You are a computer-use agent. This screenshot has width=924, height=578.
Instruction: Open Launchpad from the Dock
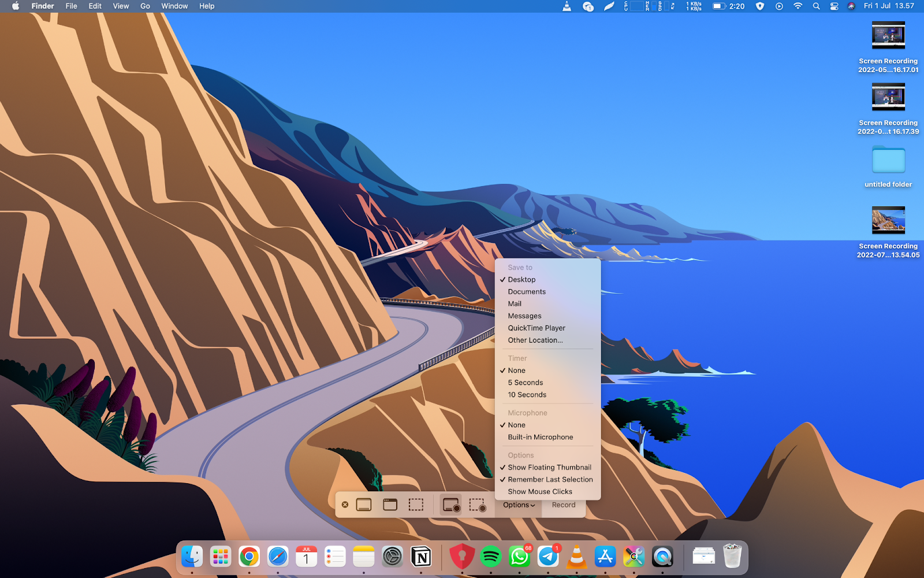(x=221, y=557)
